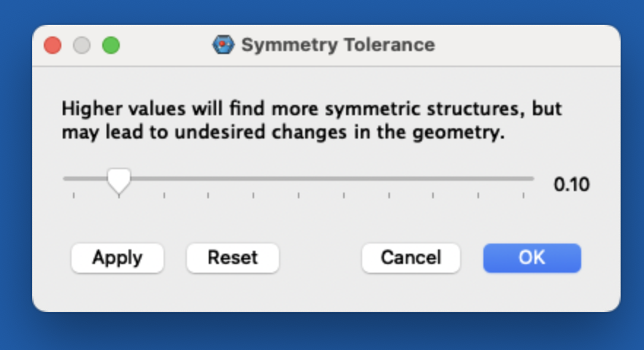
Task: Click the 0.10 tolerance value label
Action: point(571,184)
